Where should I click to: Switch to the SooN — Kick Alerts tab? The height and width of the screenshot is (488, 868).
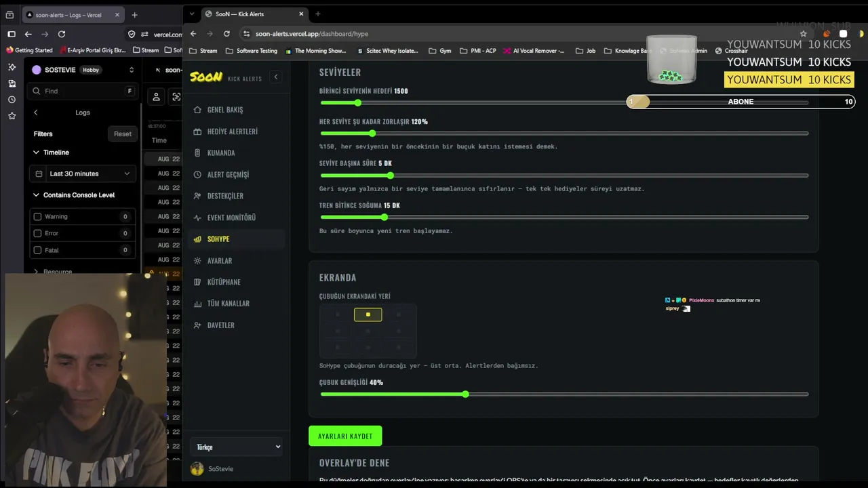(x=254, y=14)
